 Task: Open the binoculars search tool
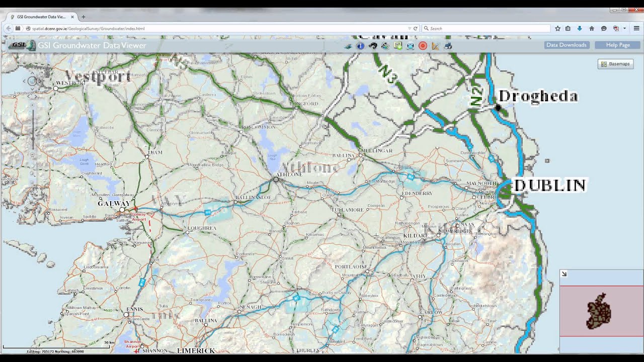point(373,46)
